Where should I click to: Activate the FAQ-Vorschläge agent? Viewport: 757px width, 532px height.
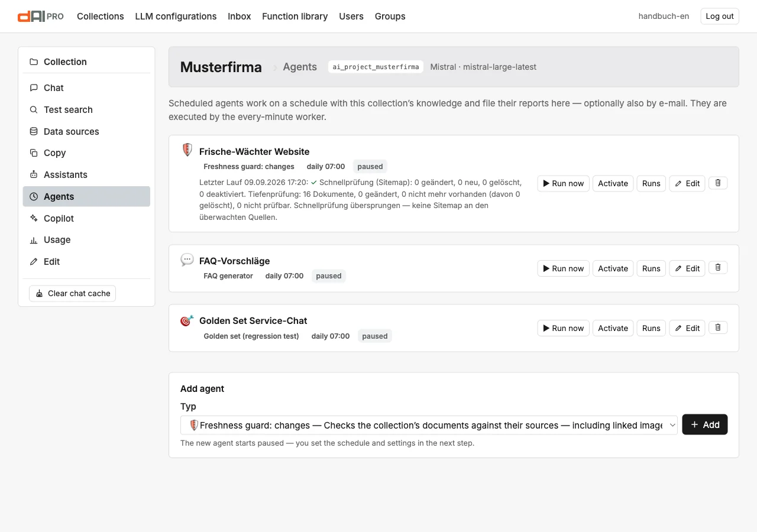tap(613, 268)
